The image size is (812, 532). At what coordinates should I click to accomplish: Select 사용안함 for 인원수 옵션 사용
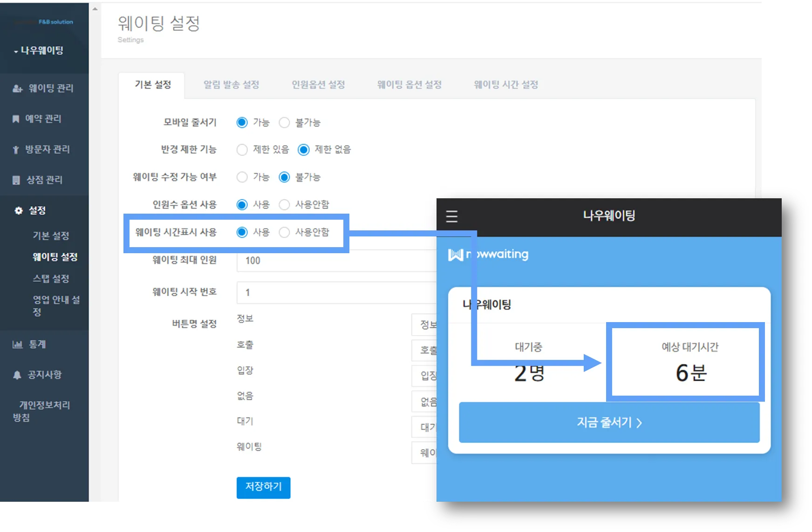click(284, 204)
